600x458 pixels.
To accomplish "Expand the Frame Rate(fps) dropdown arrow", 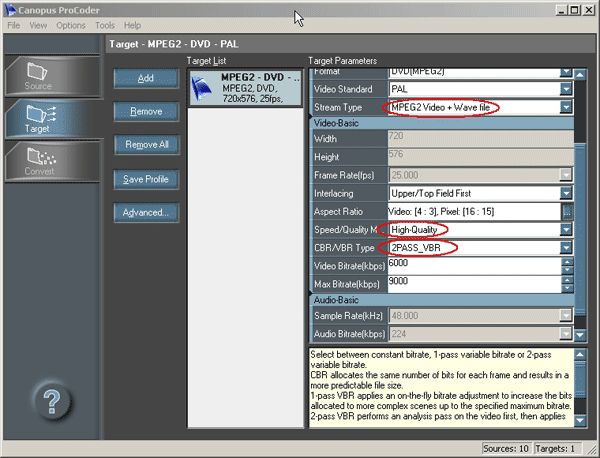I will 566,175.
